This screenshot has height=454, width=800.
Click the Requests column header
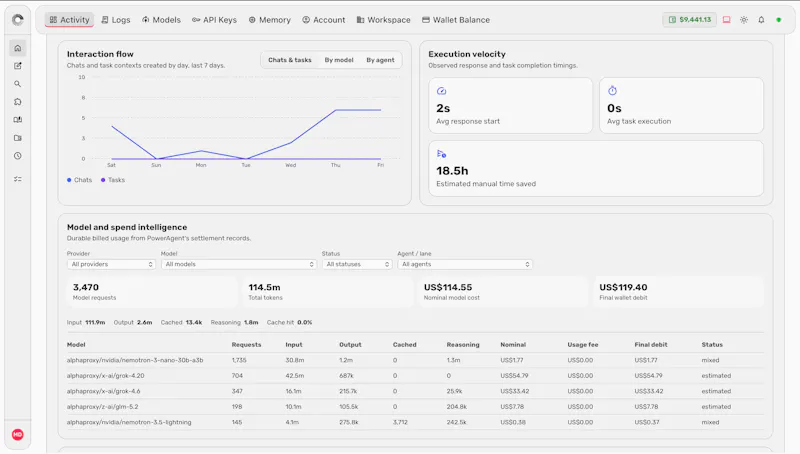(246, 345)
